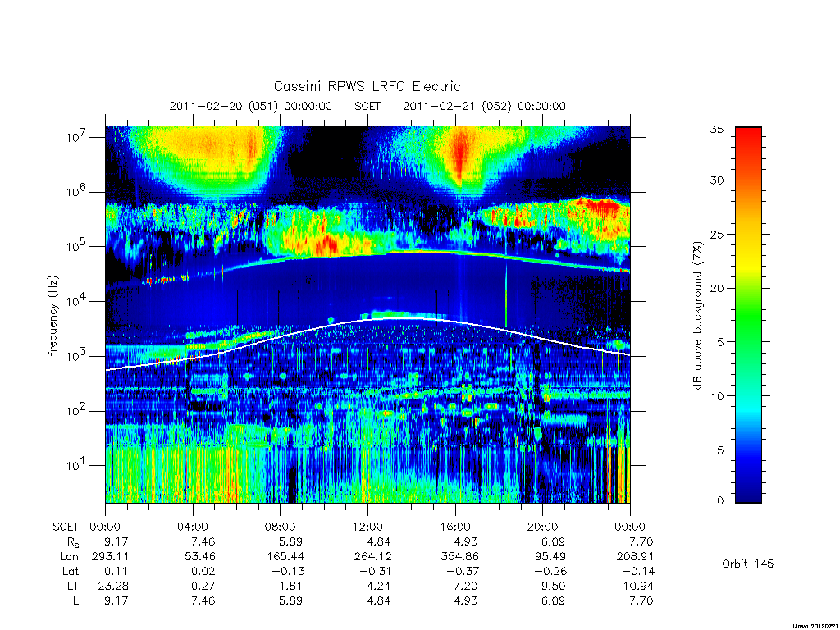Click local time value "0.27"
Screen dimensions: 840x630
[203, 586]
